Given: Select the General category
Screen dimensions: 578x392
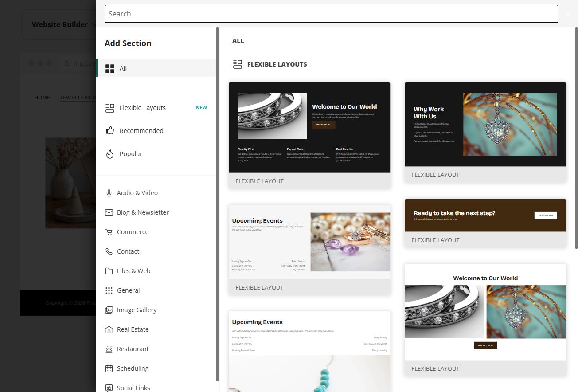Looking at the screenshot, I should pos(156,290).
